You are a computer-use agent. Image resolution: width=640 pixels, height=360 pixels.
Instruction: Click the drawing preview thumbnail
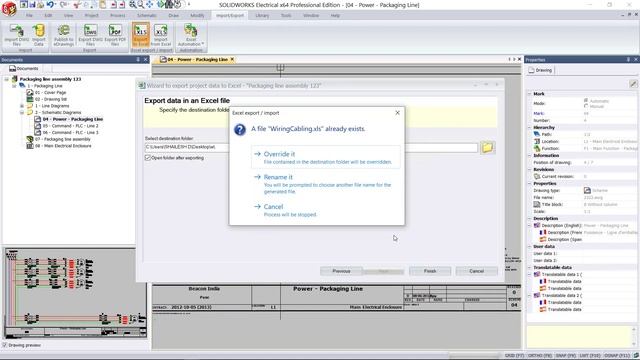pyautogui.click(x=75, y=293)
